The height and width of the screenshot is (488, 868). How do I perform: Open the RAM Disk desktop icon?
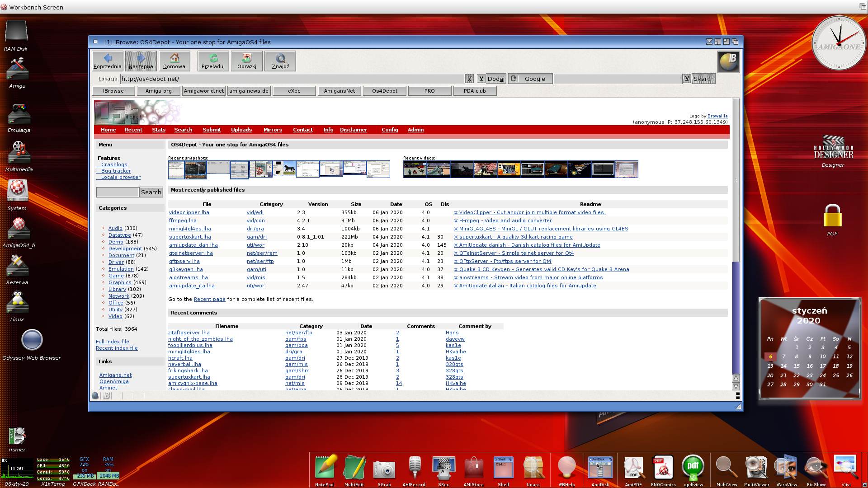coord(16,35)
